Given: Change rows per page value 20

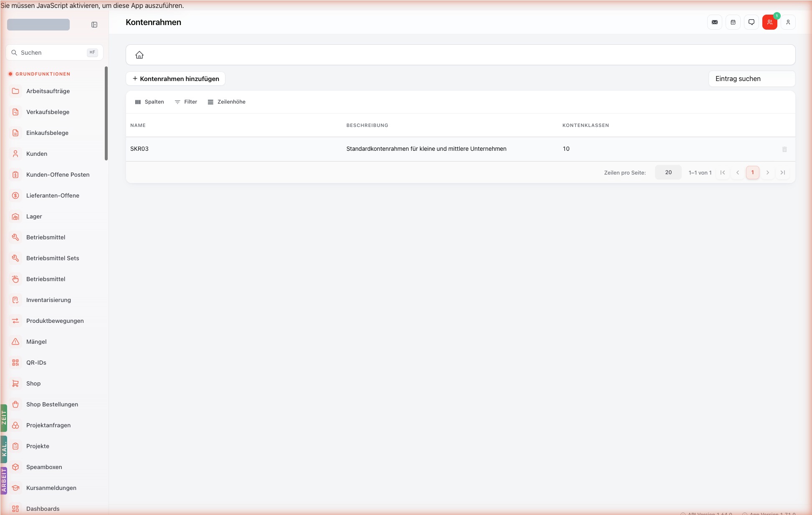Looking at the screenshot, I should click(668, 173).
